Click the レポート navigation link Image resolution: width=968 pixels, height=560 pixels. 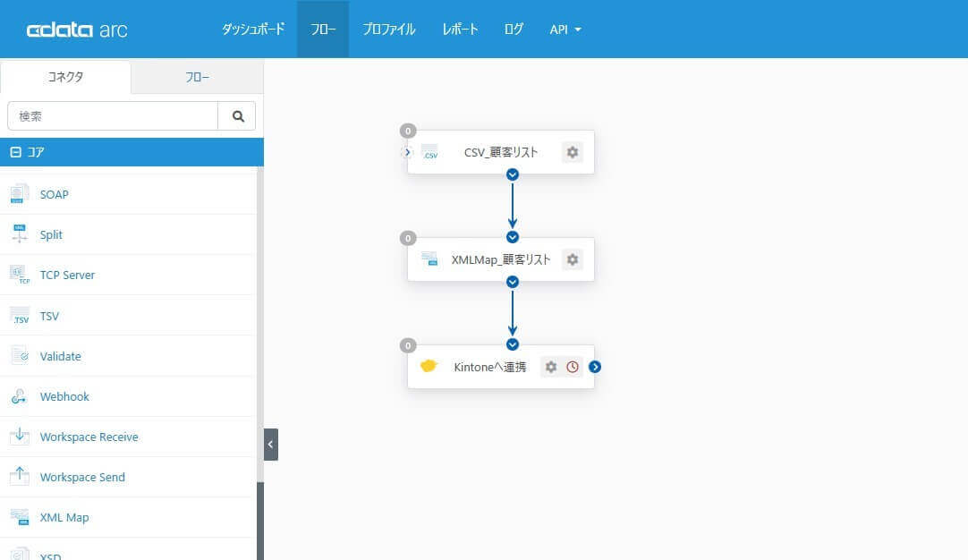pos(460,29)
